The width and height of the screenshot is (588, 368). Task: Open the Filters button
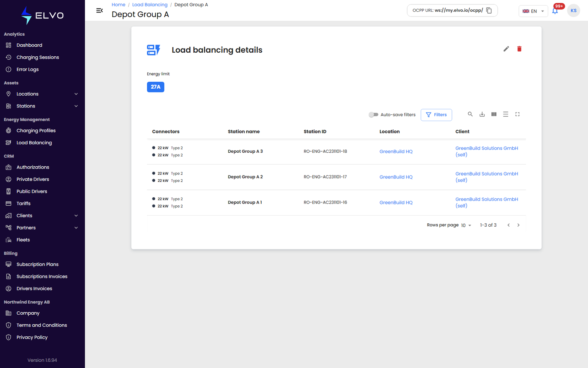pos(436,115)
